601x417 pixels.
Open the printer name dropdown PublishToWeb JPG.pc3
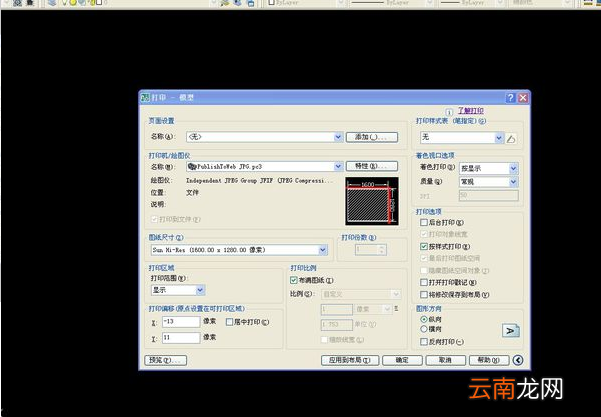(264, 166)
